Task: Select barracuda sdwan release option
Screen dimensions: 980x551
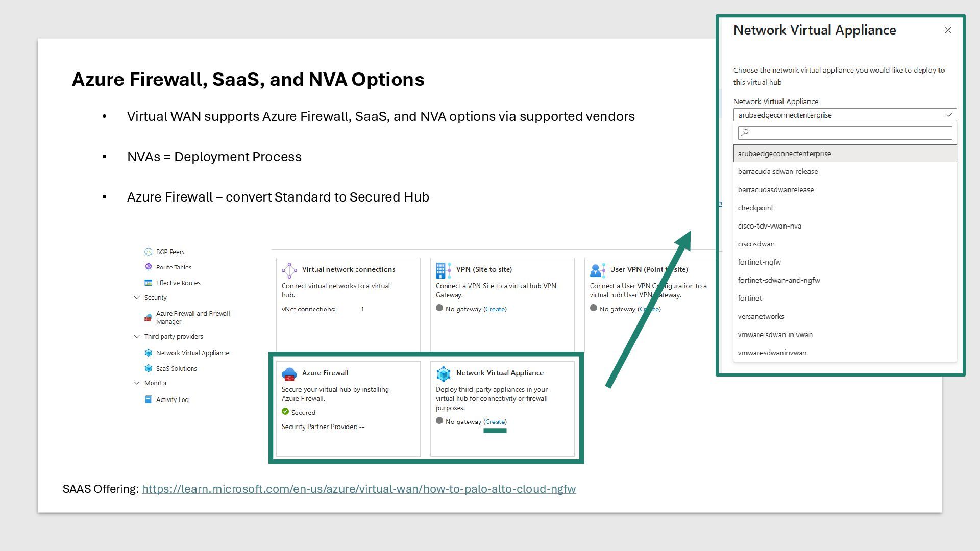Action: point(845,171)
